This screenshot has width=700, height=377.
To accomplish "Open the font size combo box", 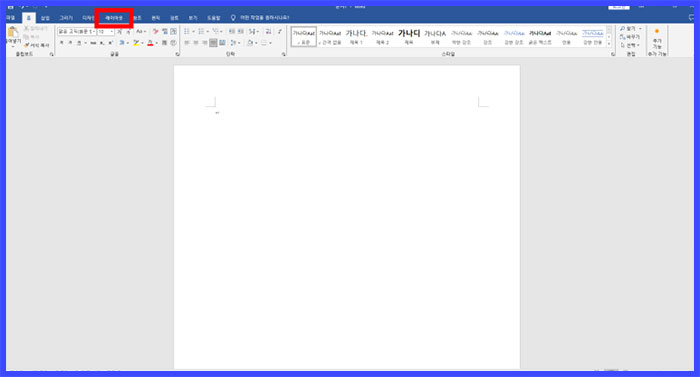I will coord(105,32).
